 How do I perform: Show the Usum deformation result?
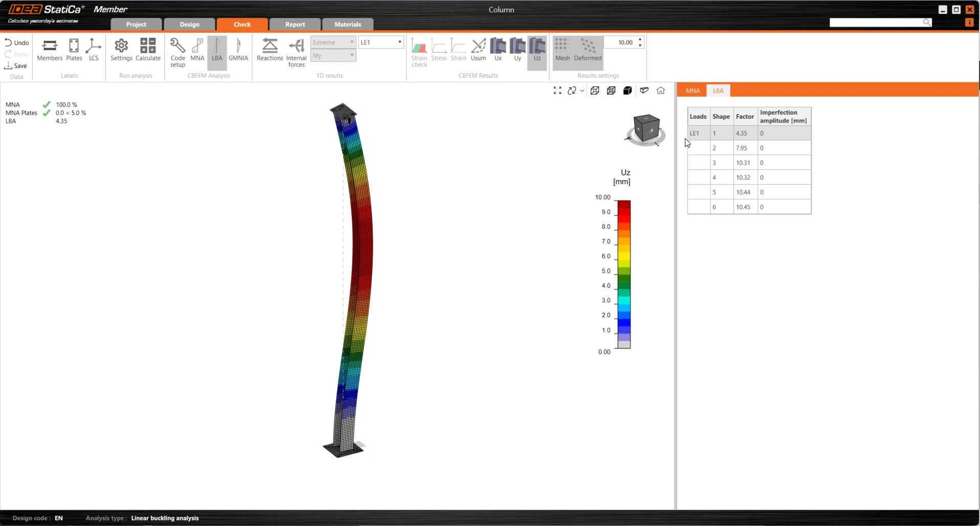point(478,50)
